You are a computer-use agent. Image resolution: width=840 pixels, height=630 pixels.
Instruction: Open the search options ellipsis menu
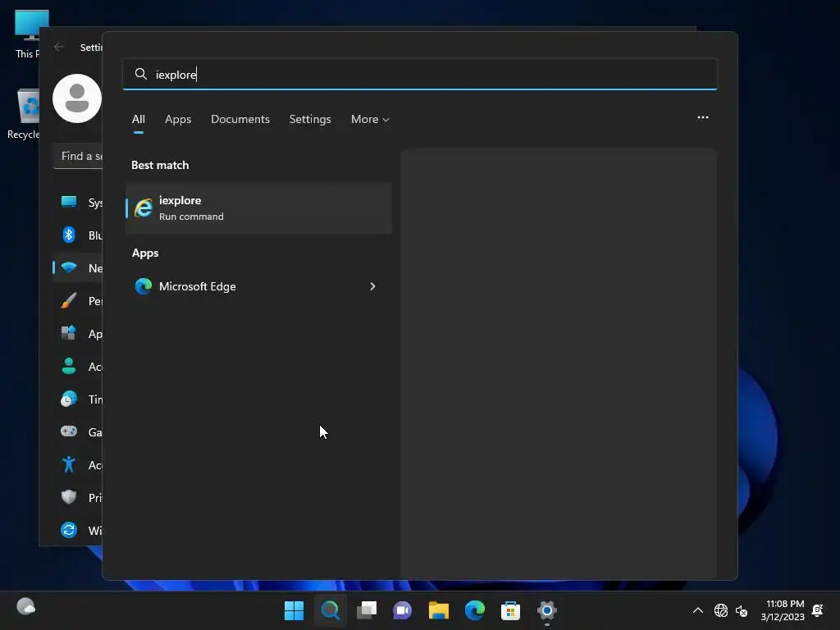coord(703,117)
